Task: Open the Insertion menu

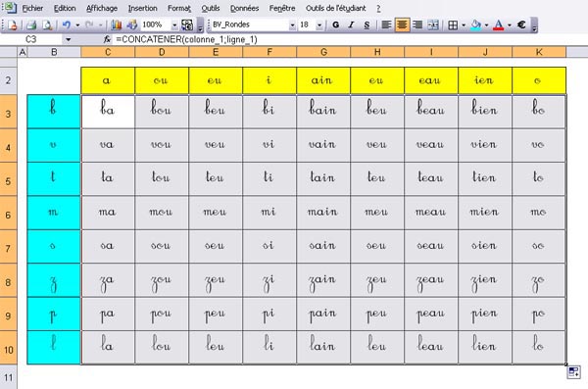Action: point(142,8)
